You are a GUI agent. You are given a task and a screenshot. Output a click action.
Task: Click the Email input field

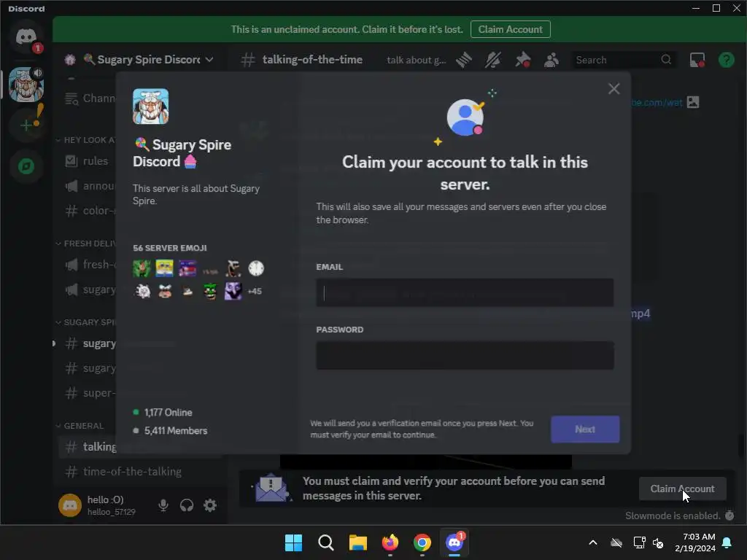(465, 293)
